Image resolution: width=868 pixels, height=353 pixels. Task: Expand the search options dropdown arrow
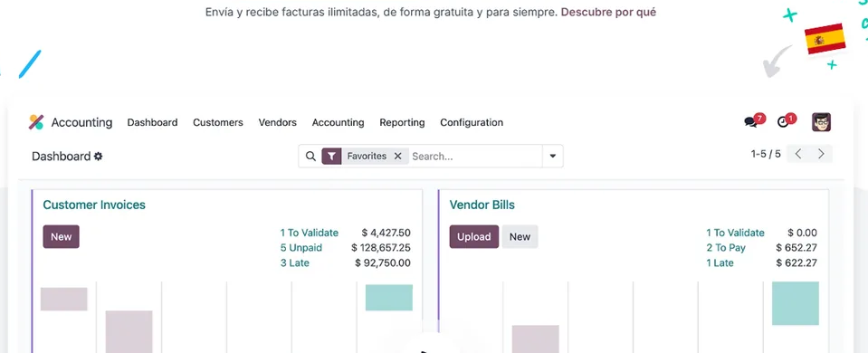coord(552,156)
